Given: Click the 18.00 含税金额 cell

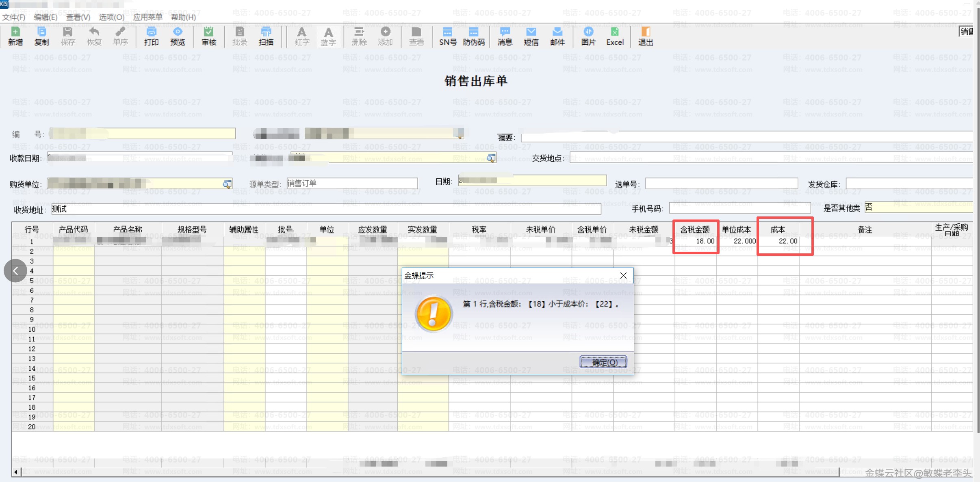Looking at the screenshot, I should [695, 241].
